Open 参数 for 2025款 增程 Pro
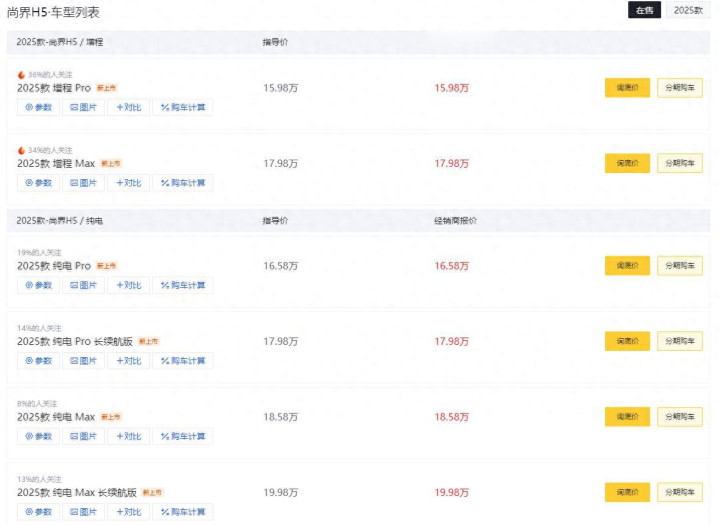 pyautogui.click(x=38, y=107)
